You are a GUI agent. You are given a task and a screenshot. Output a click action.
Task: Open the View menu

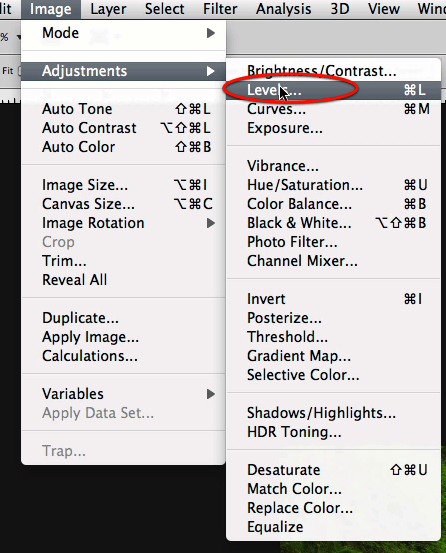point(384,9)
